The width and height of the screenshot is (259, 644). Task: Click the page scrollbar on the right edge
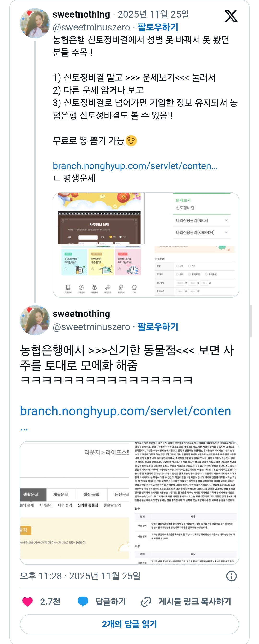251,321
